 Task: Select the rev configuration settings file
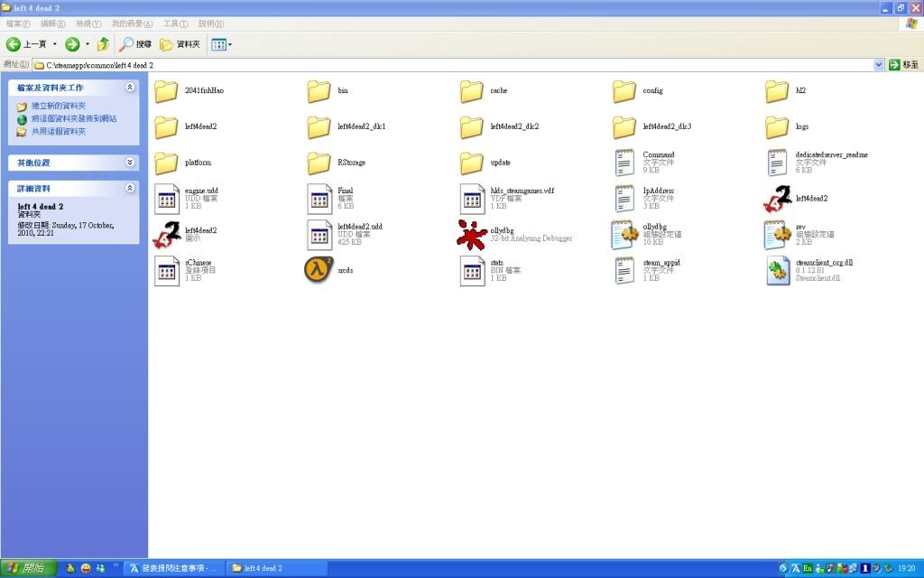[x=777, y=234]
